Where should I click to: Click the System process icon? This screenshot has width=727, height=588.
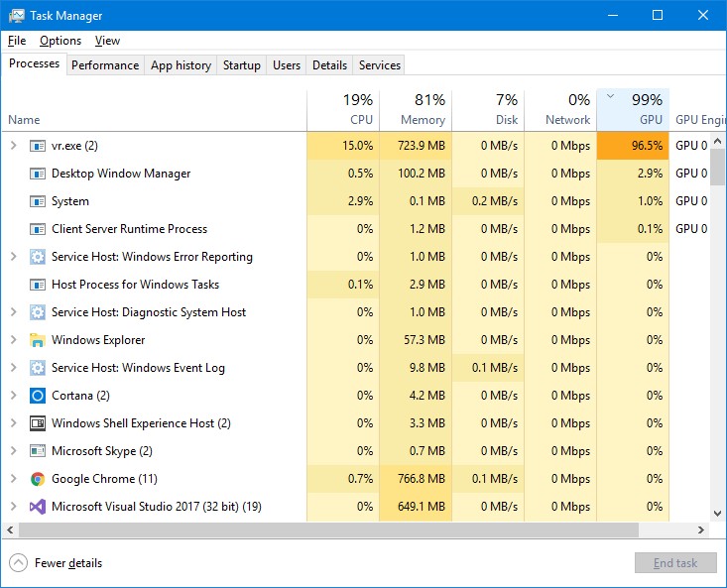(38, 201)
